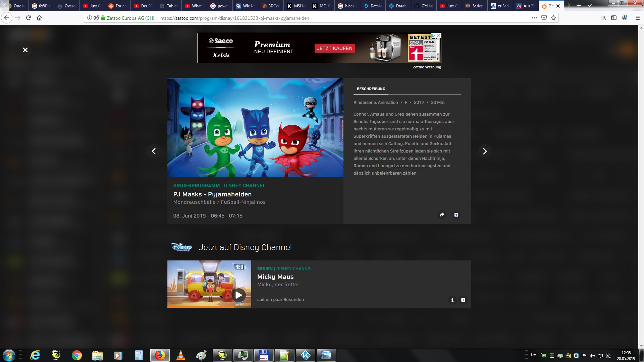Share PJ Masks program via share icon
This screenshot has height=362, width=644.
[x=442, y=215]
